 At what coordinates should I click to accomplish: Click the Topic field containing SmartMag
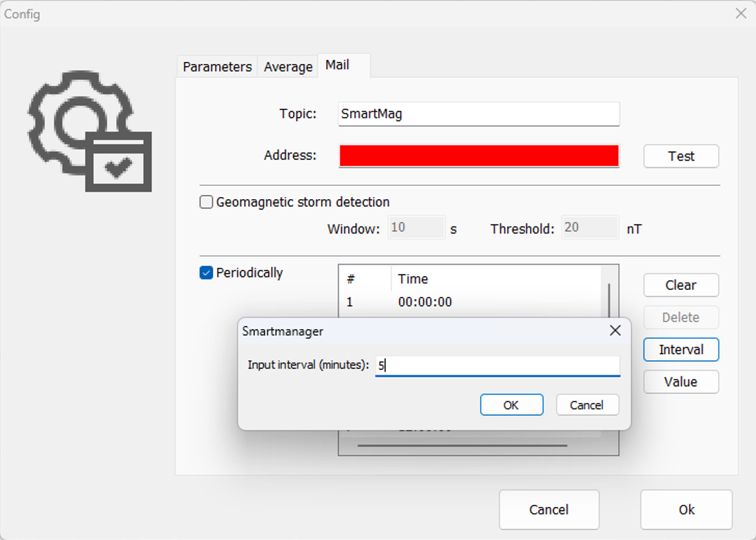479,114
